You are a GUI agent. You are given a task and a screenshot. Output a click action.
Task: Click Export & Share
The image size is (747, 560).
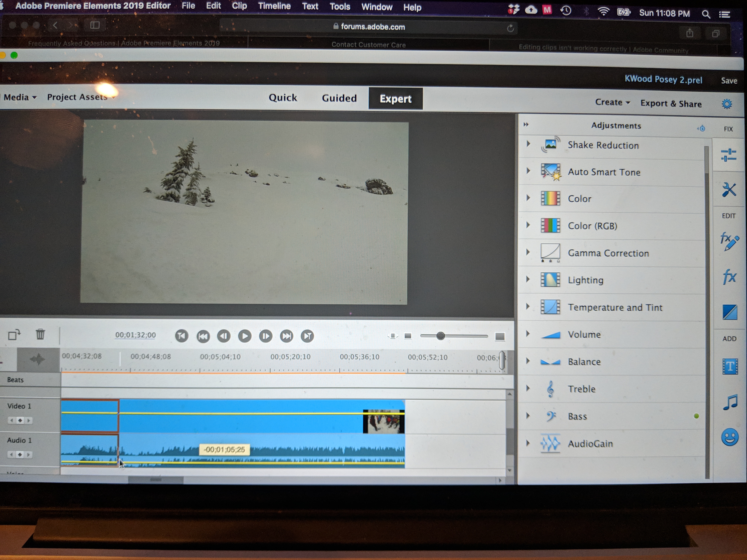tap(671, 104)
